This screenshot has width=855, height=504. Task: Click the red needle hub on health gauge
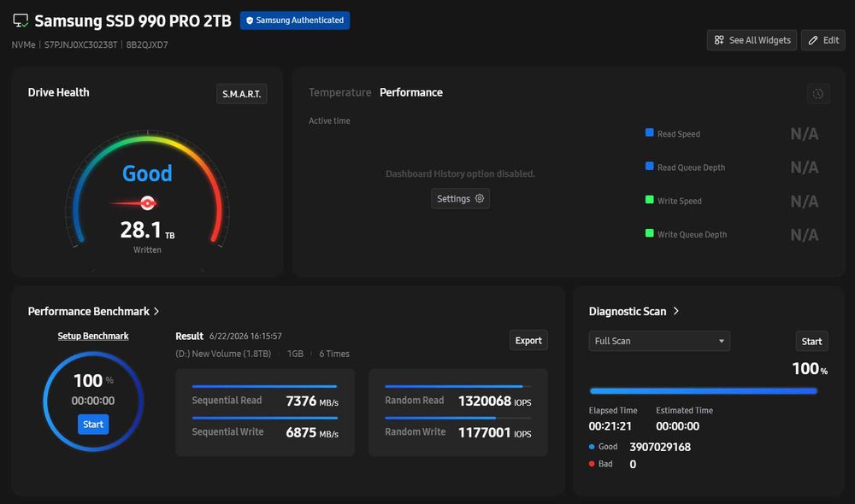[147, 203]
